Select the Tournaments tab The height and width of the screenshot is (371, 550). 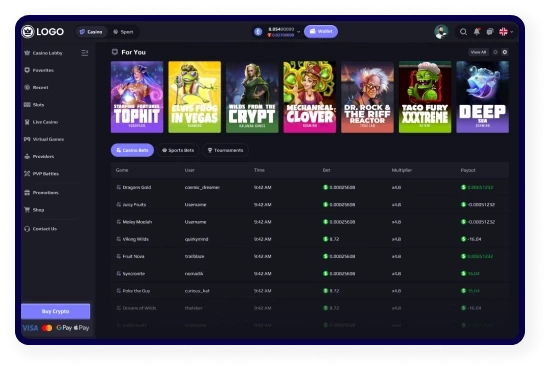coord(225,150)
